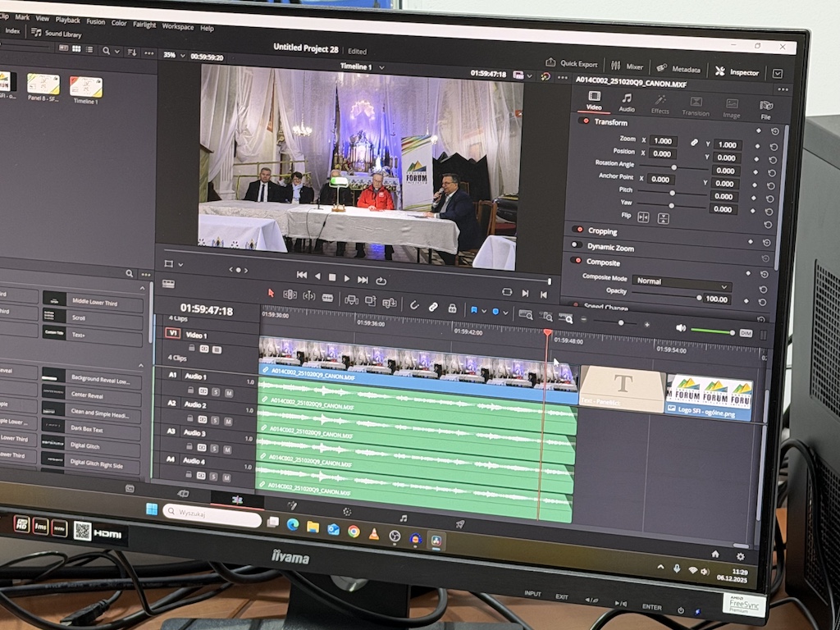Switch to the Audio inspector tab
Image resolution: width=840 pixels, height=630 pixels.
(627, 103)
